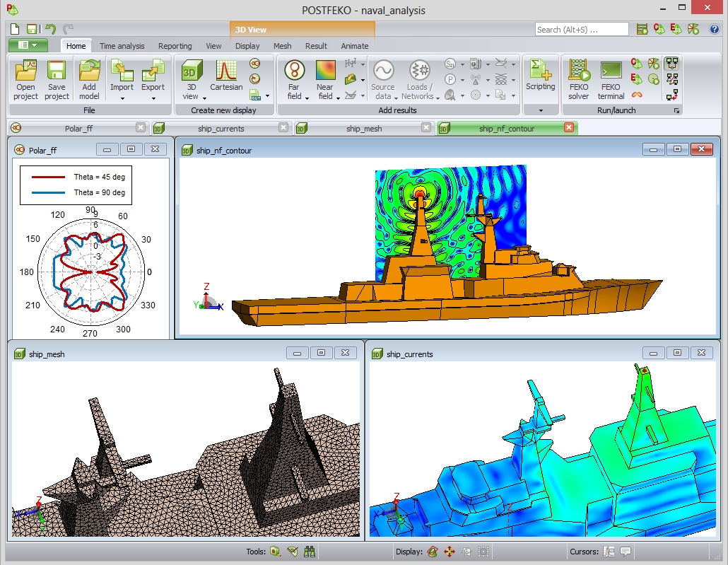The width and height of the screenshot is (728, 565).
Task: Select the Display ribbon tab
Action: (x=247, y=46)
